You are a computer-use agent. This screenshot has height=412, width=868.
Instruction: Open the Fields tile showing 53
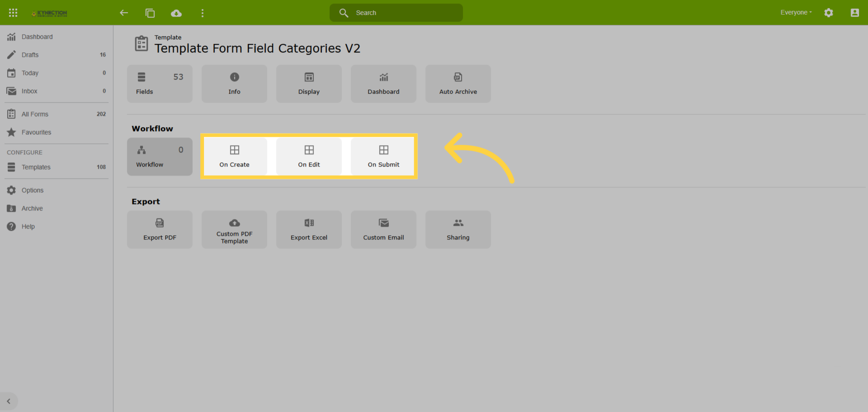(159, 84)
